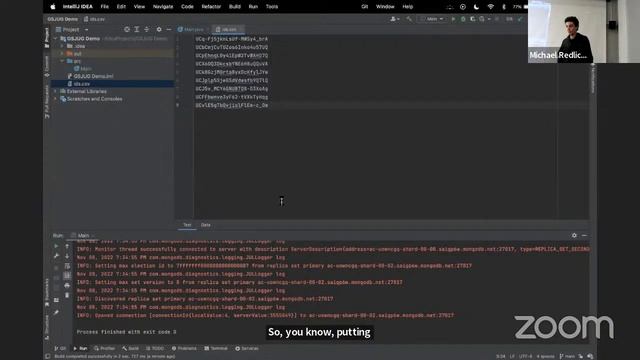Viewport: 640px width, 360px height.
Task: Open Run panel wrench settings icon
Action: point(56,256)
